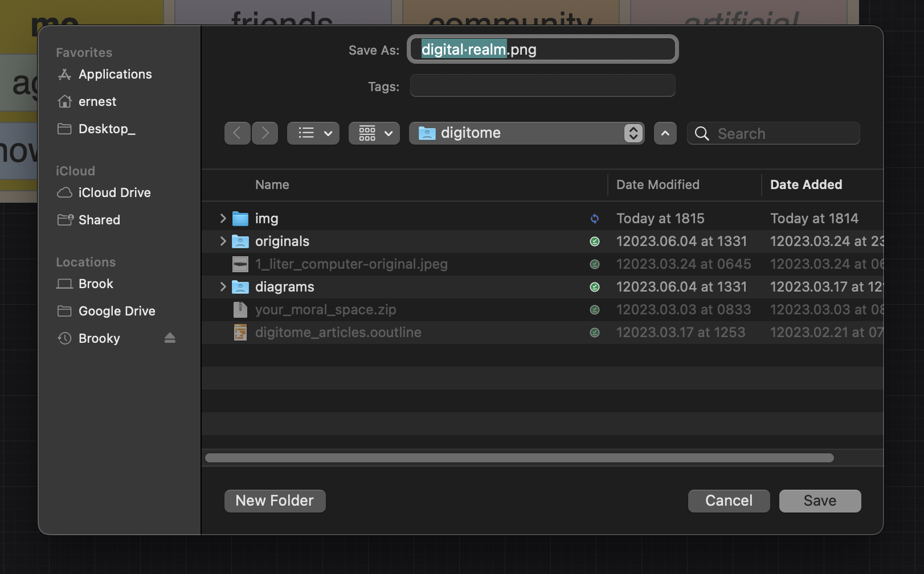Click the New Folder button
This screenshot has height=574, width=924.
275,501
